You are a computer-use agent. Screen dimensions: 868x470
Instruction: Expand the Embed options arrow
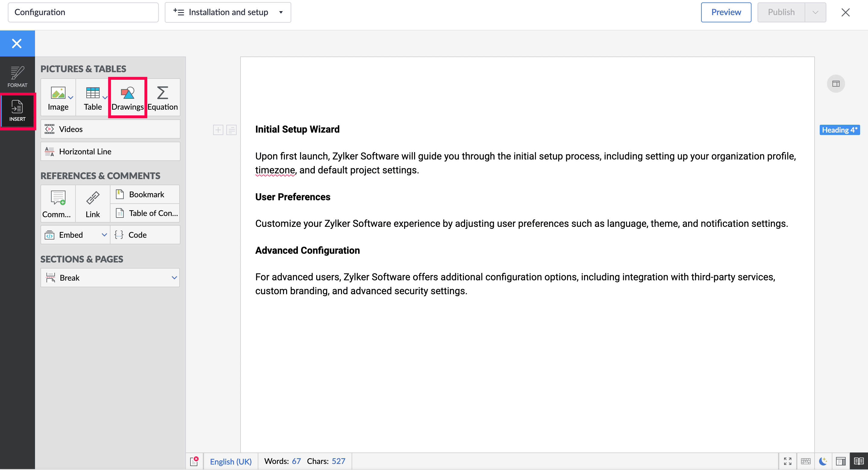coord(104,235)
